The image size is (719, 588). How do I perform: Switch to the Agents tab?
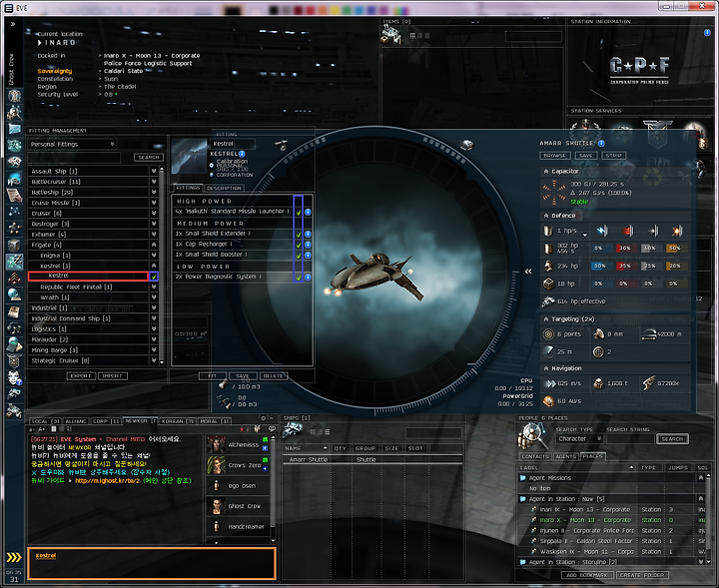tap(565, 456)
